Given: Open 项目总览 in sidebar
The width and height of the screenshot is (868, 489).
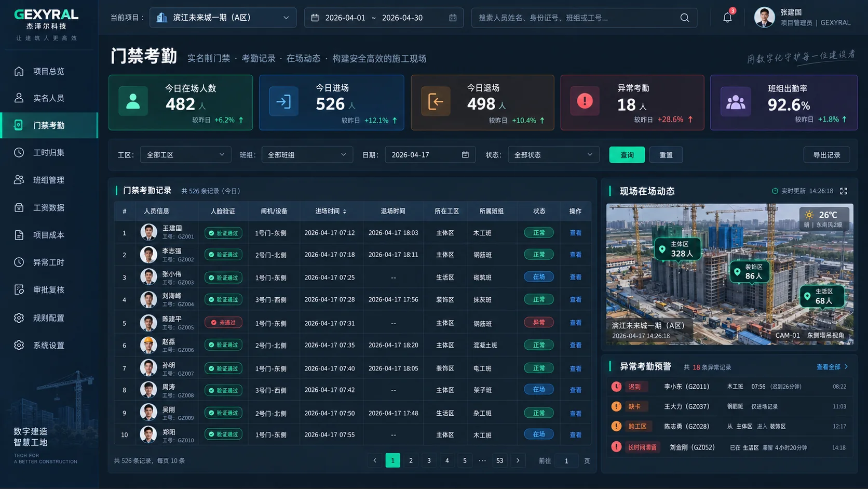Looking at the screenshot, I should pyautogui.click(x=49, y=71).
